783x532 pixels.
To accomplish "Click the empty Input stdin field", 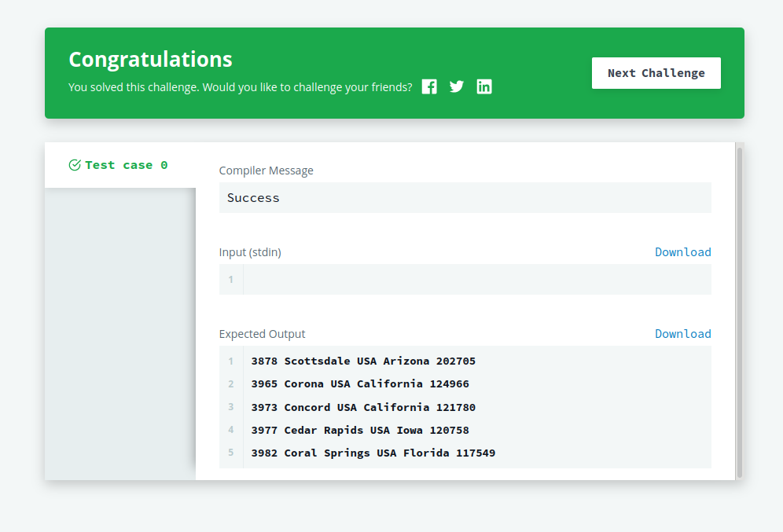I will coord(472,279).
